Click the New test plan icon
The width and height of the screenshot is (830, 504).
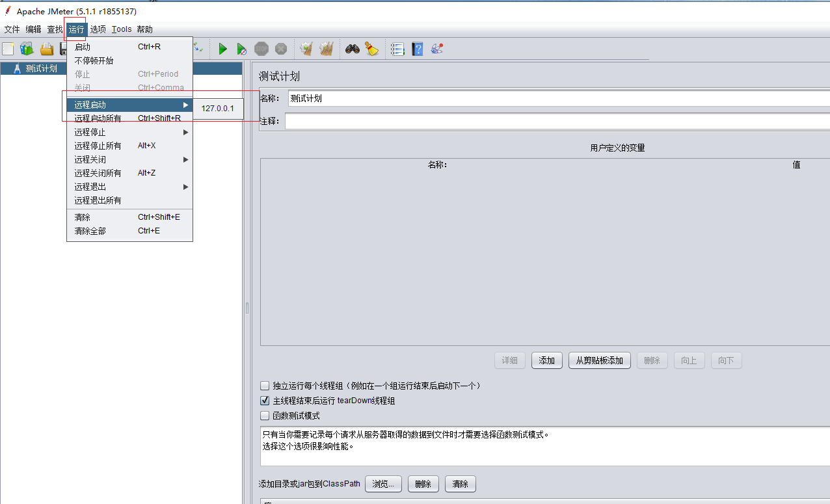tap(8, 49)
